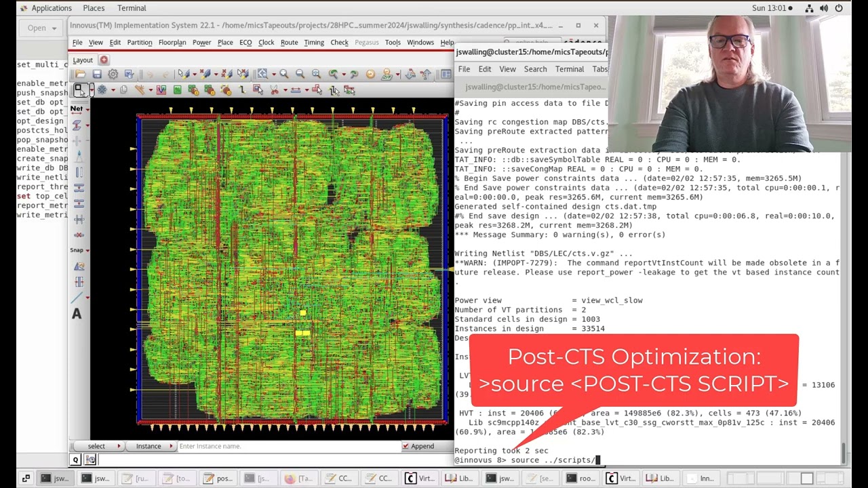Click the Zoom In magnifier icon
This screenshot has width=868, height=488.
point(283,74)
